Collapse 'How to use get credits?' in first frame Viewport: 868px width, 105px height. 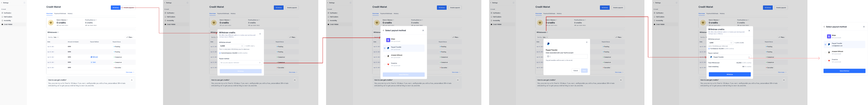point(132,80)
